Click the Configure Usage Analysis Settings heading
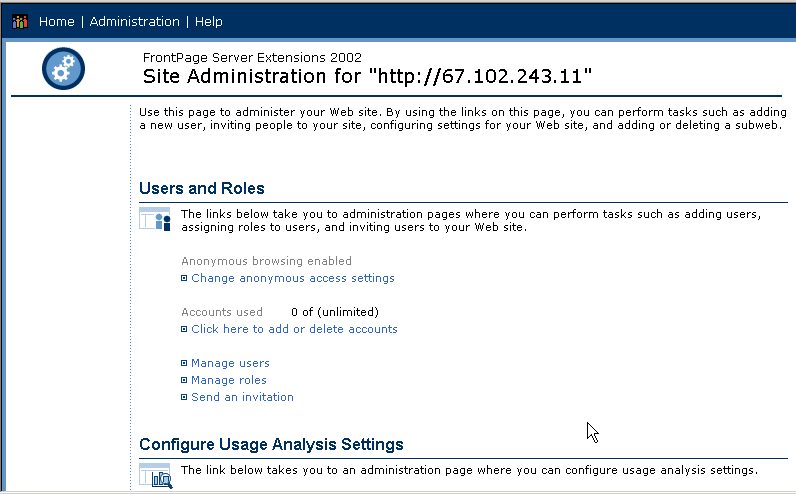The height and width of the screenshot is (494, 796). pyautogui.click(x=271, y=444)
